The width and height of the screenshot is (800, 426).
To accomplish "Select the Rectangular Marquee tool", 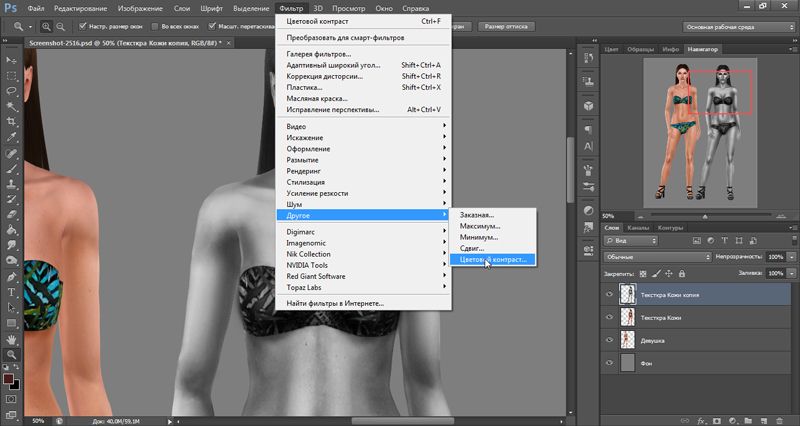I will point(11,76).
